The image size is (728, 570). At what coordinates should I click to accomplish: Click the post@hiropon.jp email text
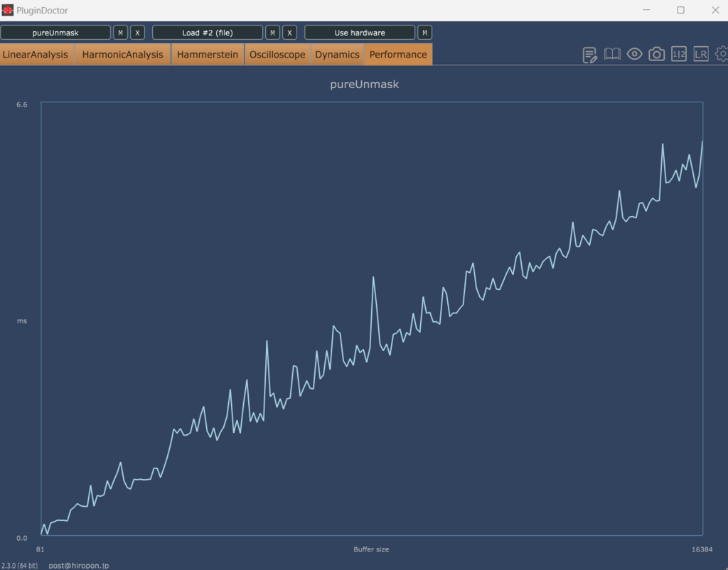tap(78, 565)
